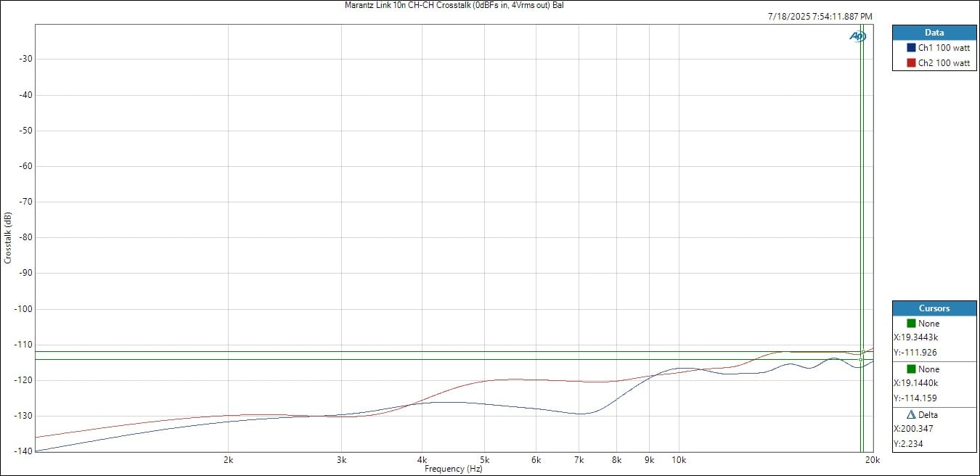This screenshot has width=980, height=476.
Task: Select the first green cursor icon in Cursors
Action: click(911, 324)
